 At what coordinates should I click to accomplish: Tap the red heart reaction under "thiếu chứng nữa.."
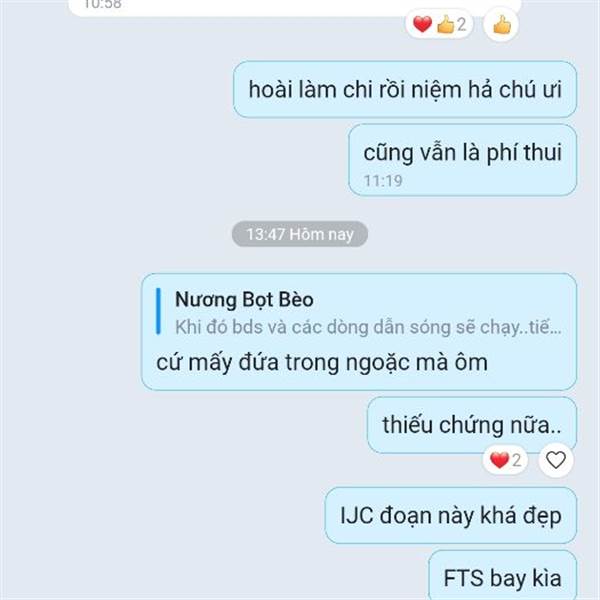click(499, 460)
